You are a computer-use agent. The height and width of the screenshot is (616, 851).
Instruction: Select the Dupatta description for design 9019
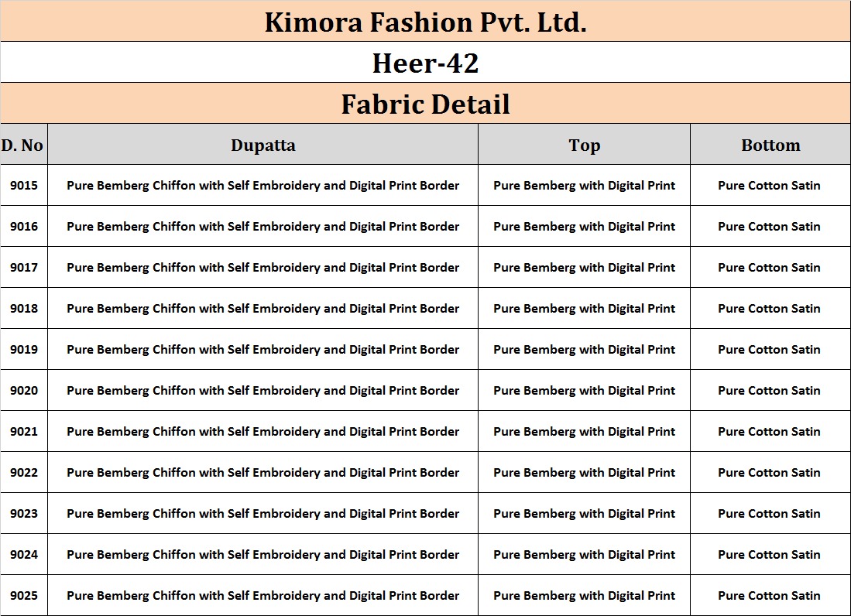(x=263, y=350)
